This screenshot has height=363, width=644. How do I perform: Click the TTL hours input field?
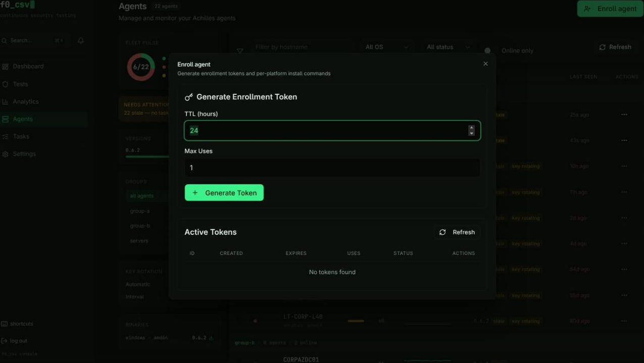pos(332,130)
